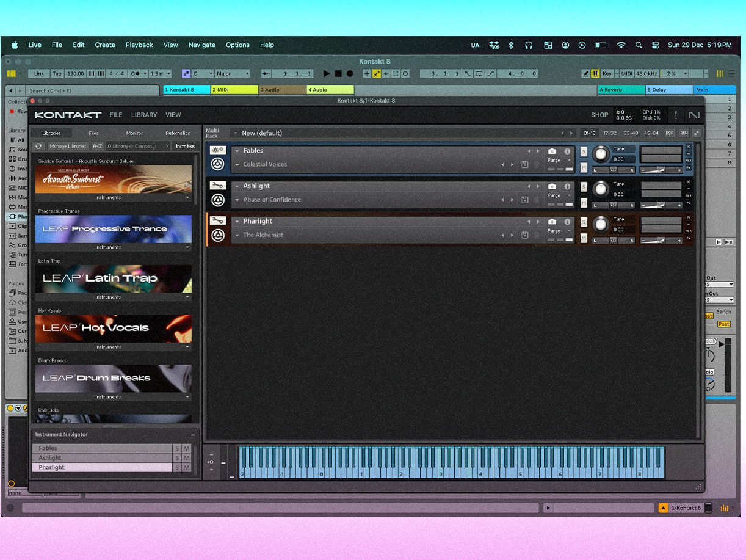Screen dimensions: 746x560
Task: Toggle mute for Pharlight in Instrument Navigator
Action: (x=186, y=467)
